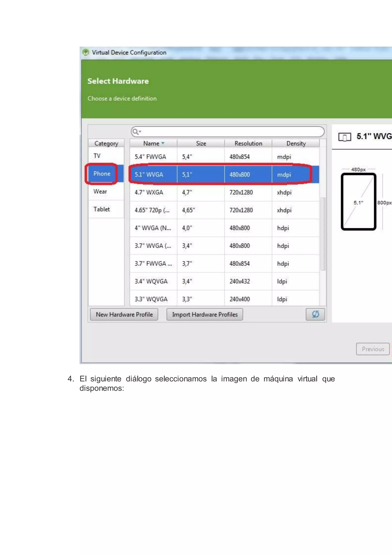Sort by Size column header
This screenshot has height=555, width=392.
(x=201, y=143)
